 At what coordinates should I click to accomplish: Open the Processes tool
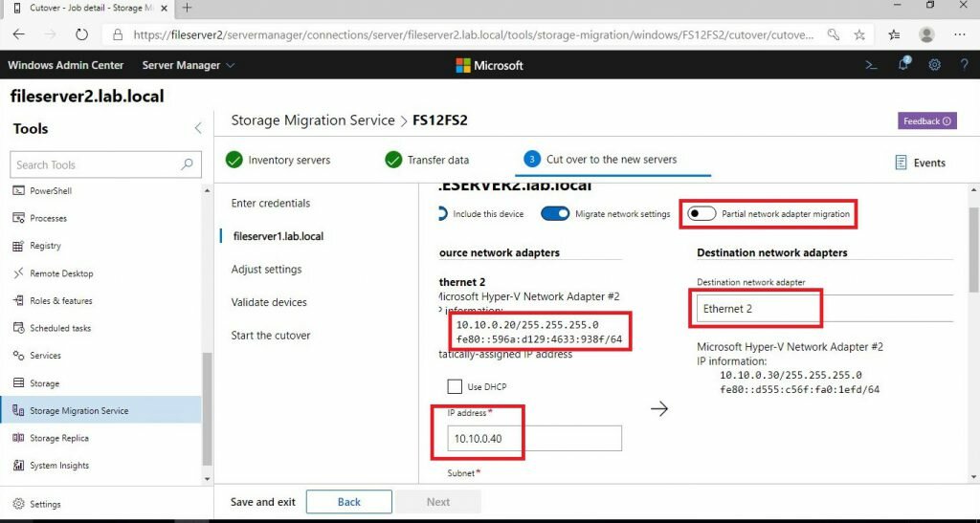tap(39, 218)
